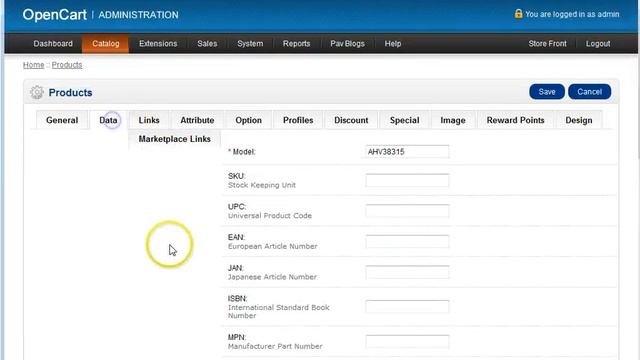The height and width of the screenshot is (360, 640).
Task: Save the product
Action: (x=547, y=92)
